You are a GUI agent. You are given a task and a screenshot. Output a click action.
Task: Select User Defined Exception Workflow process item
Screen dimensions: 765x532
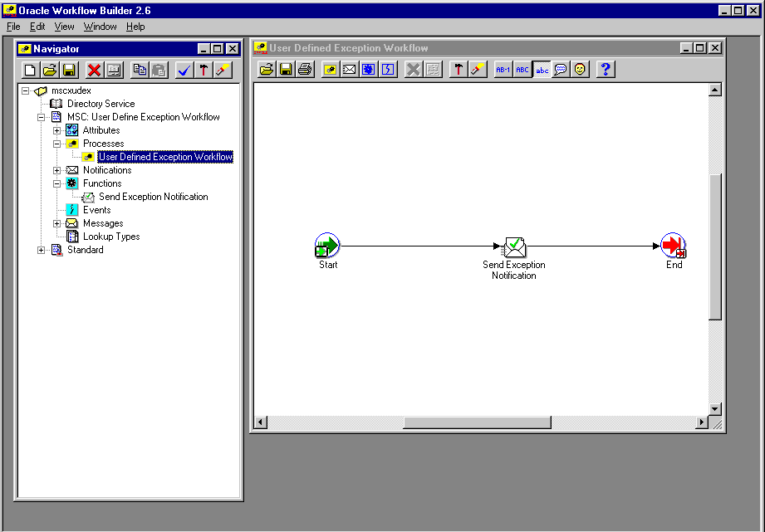[x=165, y=157]
